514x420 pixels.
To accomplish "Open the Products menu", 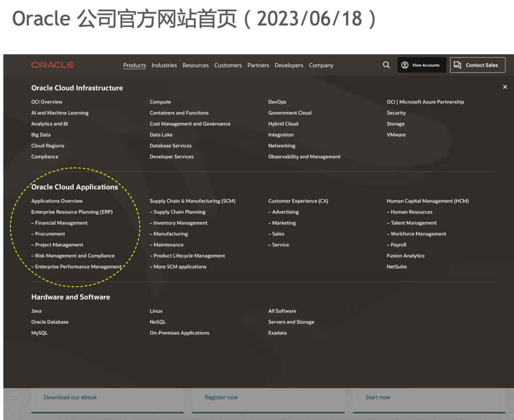I will pos(134,65).
